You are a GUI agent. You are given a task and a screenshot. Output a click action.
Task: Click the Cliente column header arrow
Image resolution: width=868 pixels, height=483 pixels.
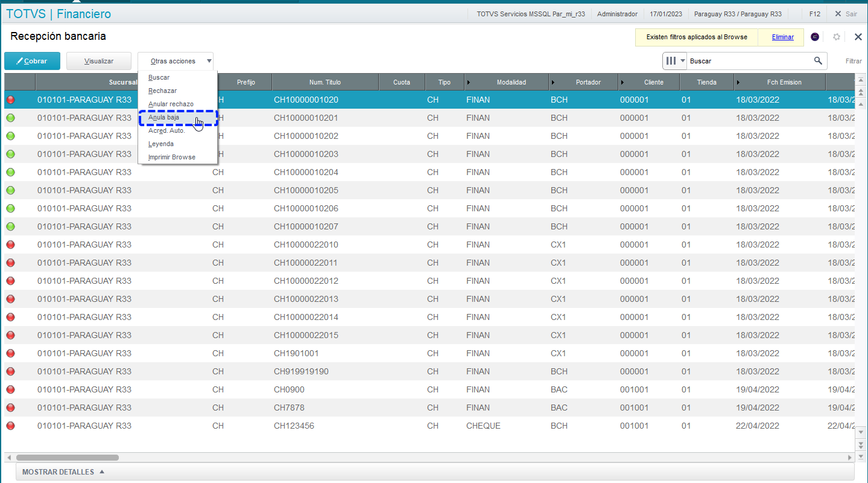tap(623, 82)
